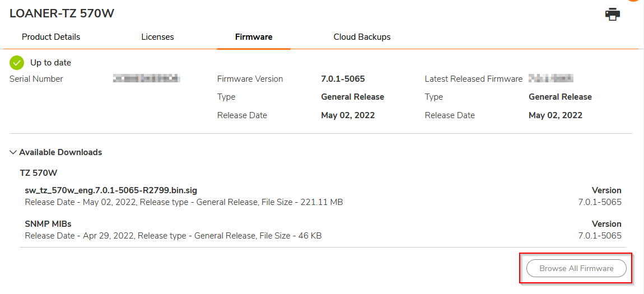The image size is (644, 294).
Task: Go to the Cloud Backups tab
Action: 362,37
